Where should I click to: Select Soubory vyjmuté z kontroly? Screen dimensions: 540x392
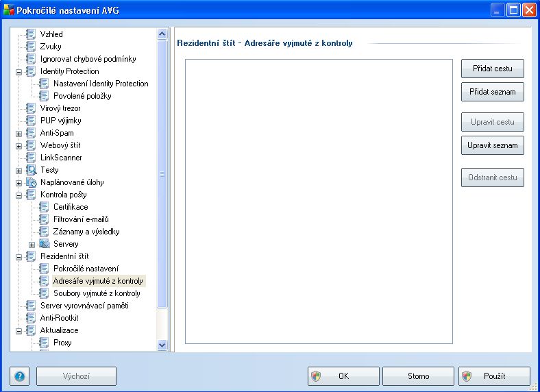[x=97, y=293]
